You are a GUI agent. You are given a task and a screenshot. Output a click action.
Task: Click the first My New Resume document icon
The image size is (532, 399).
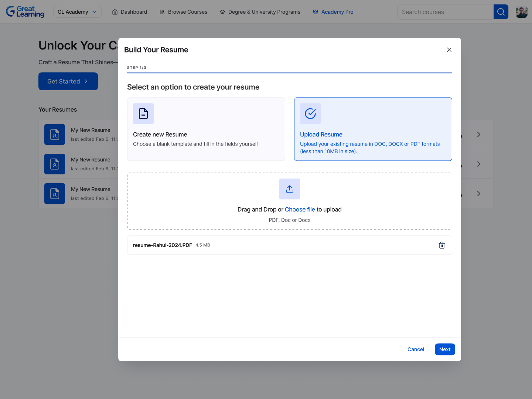pos(55,134)
